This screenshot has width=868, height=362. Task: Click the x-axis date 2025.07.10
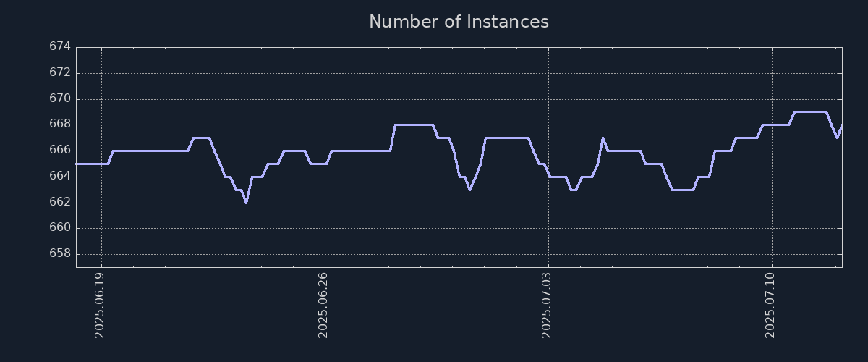pyautogui.click(x=771, y=306)
